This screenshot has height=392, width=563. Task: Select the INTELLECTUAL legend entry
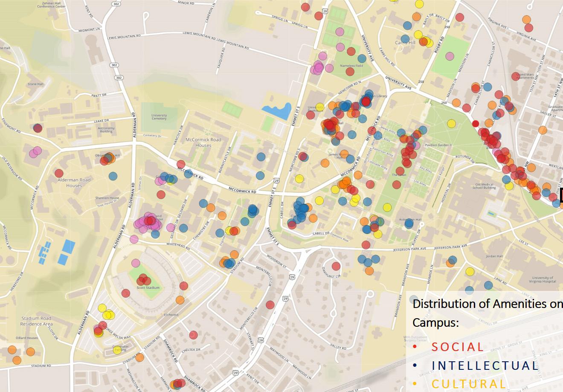(485, 366)
